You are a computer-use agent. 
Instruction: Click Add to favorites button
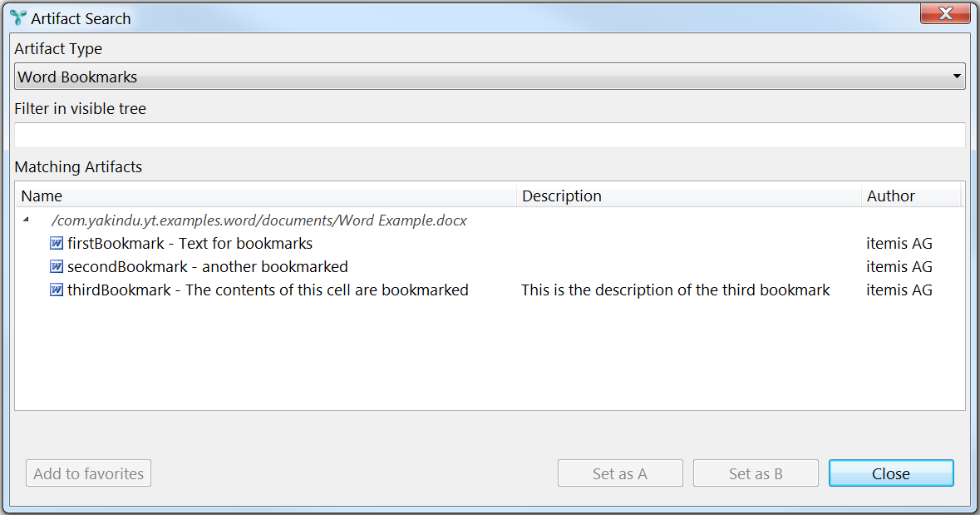(x=88, y=473)
